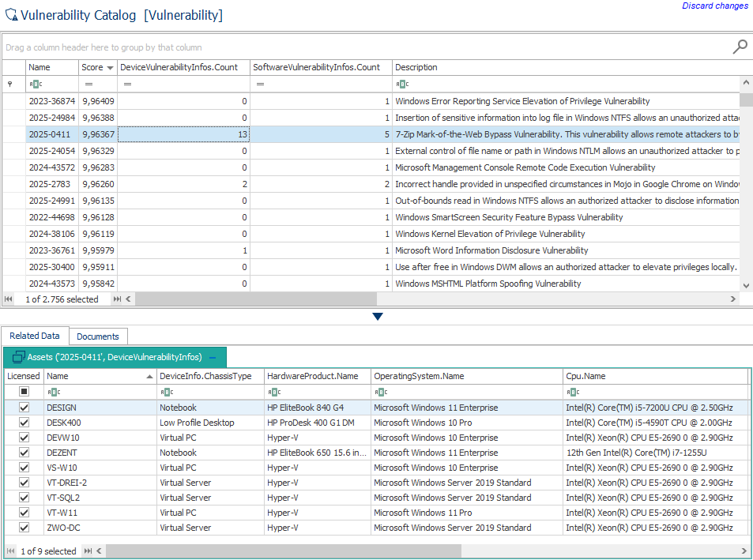Click the search magnifier icon in the catalog grid

coord(740,47)
